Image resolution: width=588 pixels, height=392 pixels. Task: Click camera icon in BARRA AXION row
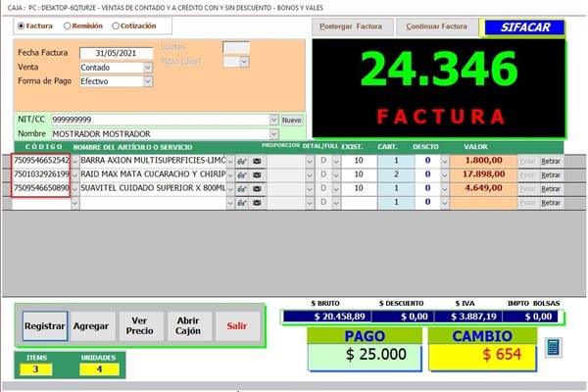coord(257,162)
